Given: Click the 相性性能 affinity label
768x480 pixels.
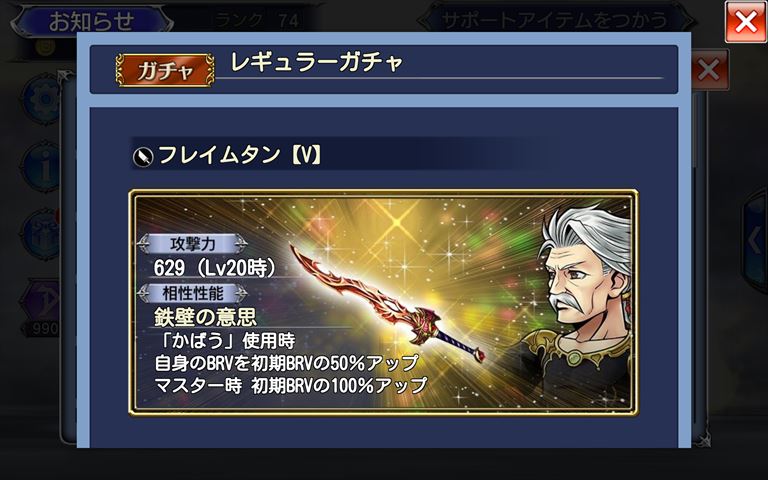Looking at the screenshot, I should [192, 293].
